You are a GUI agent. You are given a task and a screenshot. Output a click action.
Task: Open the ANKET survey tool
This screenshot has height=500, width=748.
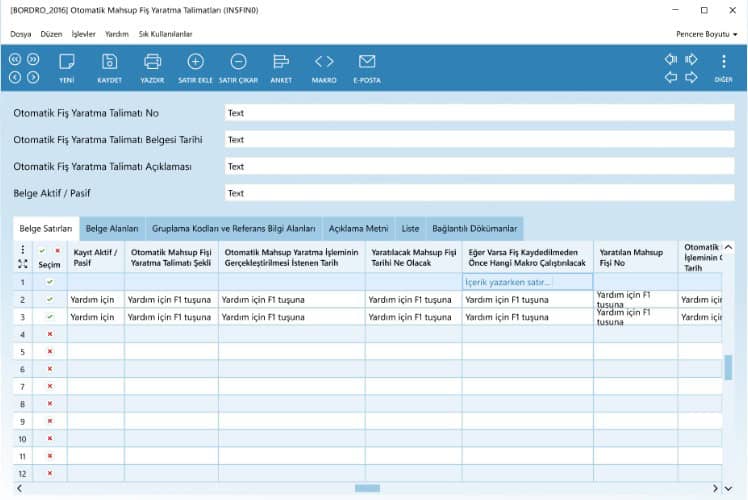click(281, 62)
